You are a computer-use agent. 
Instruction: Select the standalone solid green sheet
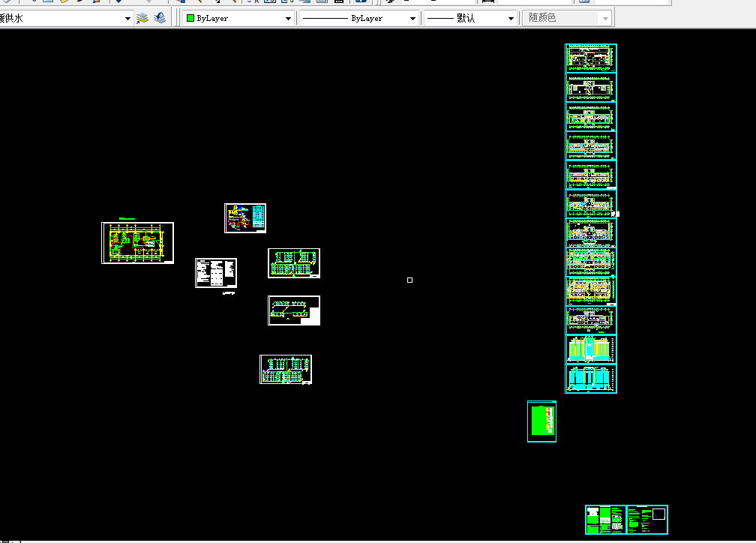pyautogui.click(x=541, y=421)
